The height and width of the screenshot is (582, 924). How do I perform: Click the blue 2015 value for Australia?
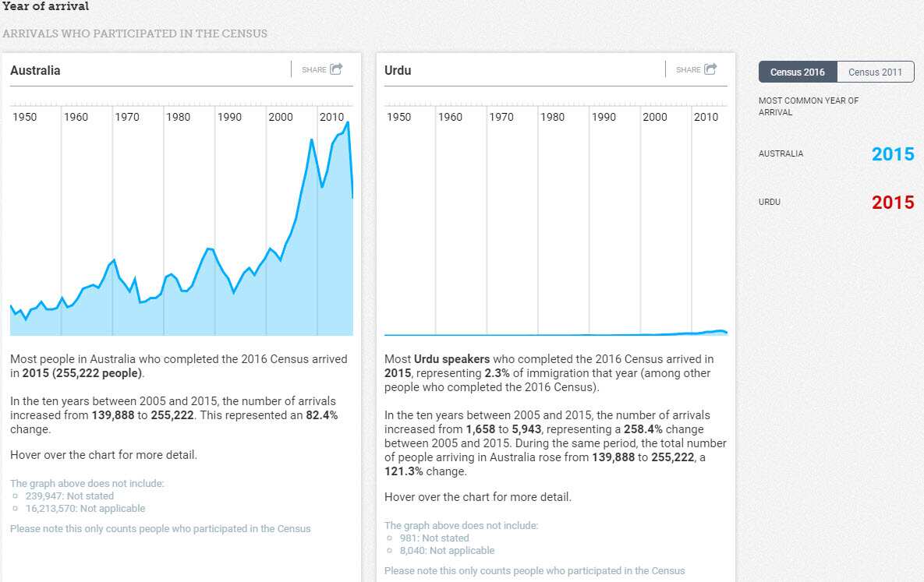(x=892, y=154)
